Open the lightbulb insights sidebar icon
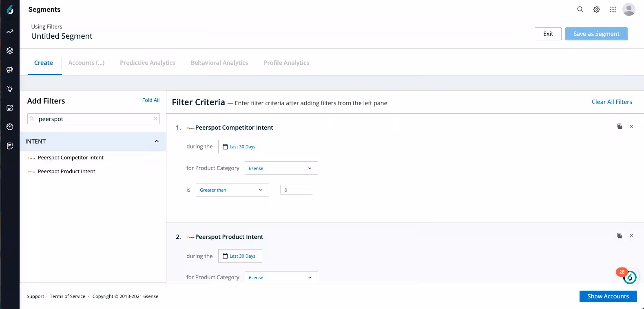Image resolution: width=644 pixels, height=309 pixels. click(10, 89)
